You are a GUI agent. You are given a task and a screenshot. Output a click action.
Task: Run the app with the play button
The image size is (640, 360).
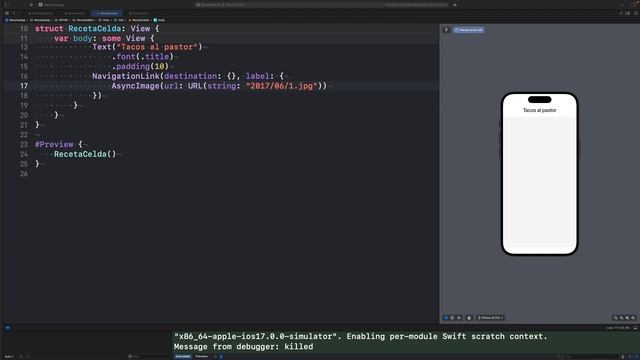tap(31, 4)
